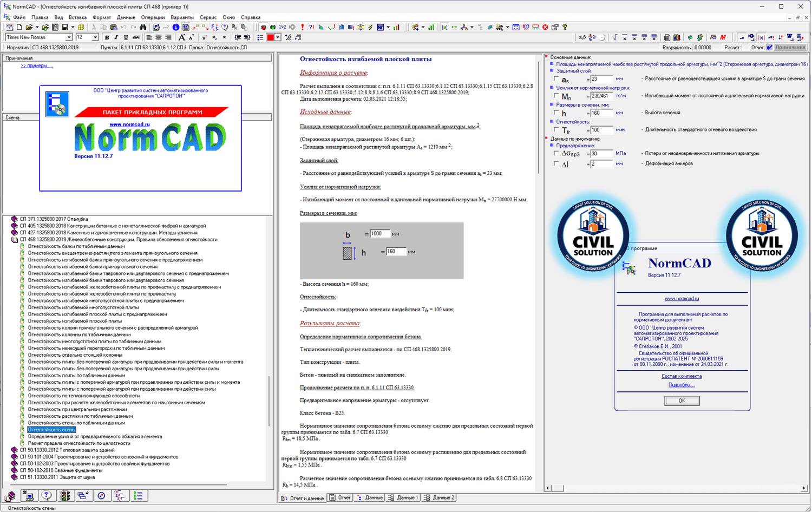Open the Операции menu
Viewport: 812px width, 512px height.
(x=153, y=17)
